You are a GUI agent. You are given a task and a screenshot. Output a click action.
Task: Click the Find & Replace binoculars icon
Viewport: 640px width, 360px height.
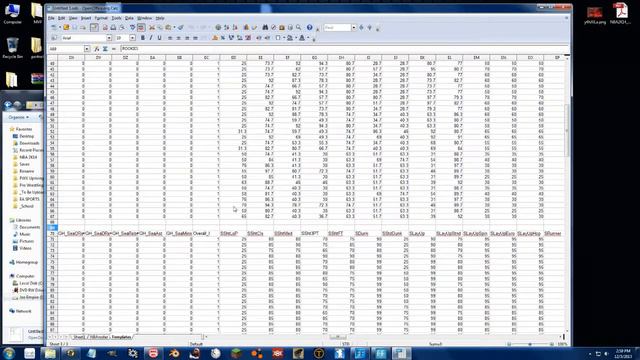(265, 27)
